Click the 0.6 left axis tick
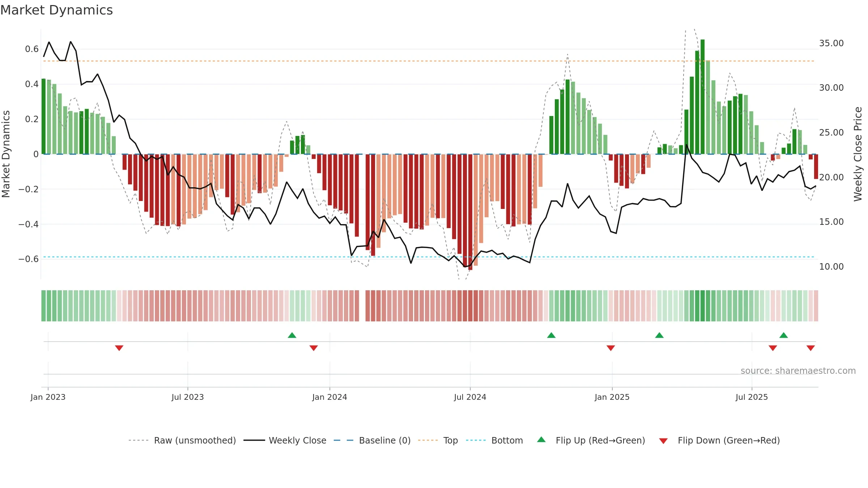The image size is (868, 488). (32, 49)
